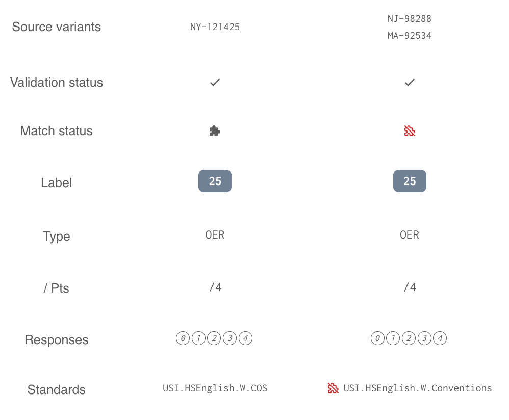
Task: Click the USI.HSEnglish.W.Conventions standard text
Action: tap(418, 388)
